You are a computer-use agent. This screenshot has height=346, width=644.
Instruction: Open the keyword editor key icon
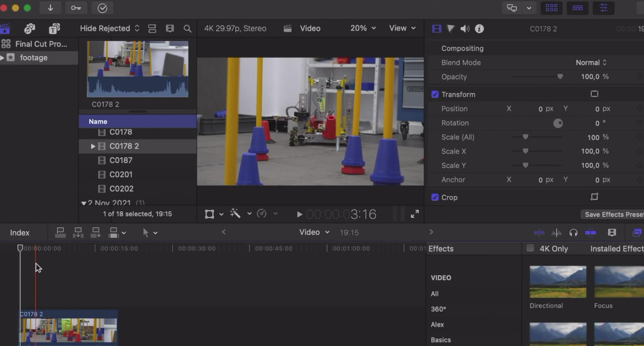click(76, 8)
